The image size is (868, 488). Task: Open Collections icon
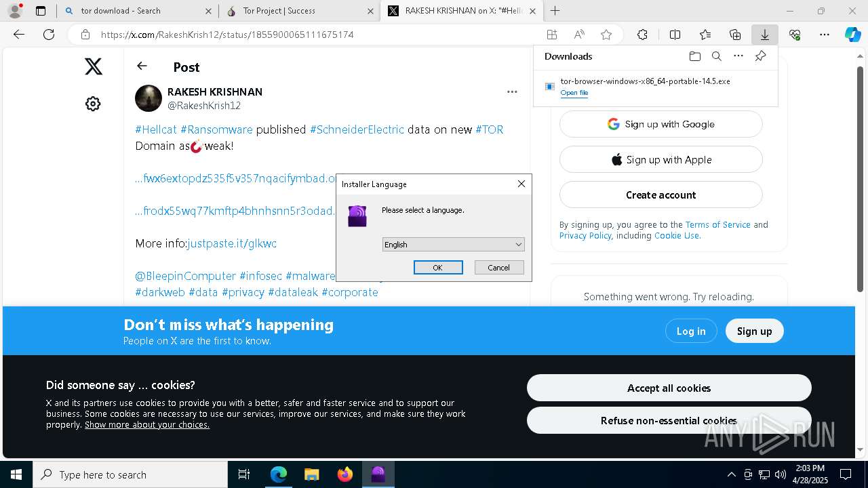[735, 35]
